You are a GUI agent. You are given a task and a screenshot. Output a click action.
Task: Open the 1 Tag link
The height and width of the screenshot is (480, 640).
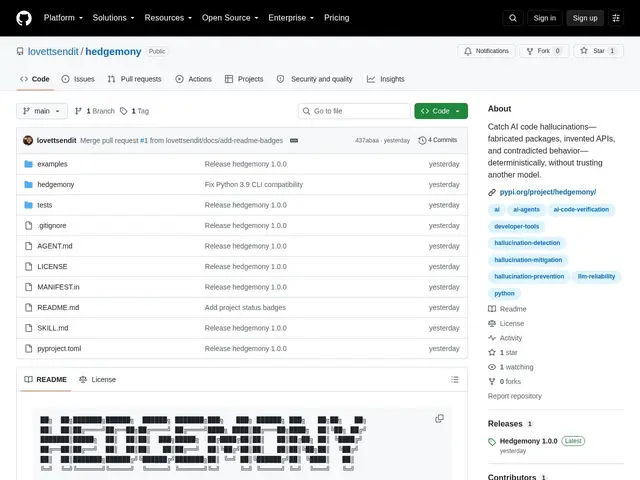(135, 111)
